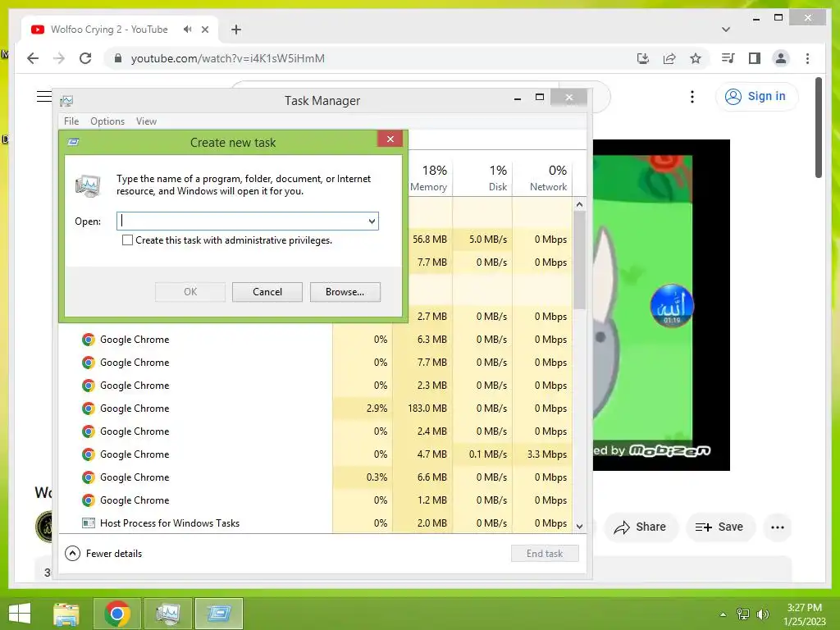Click Browse... in Create new task dialog

pyautogui.click(x=345, y=292)
